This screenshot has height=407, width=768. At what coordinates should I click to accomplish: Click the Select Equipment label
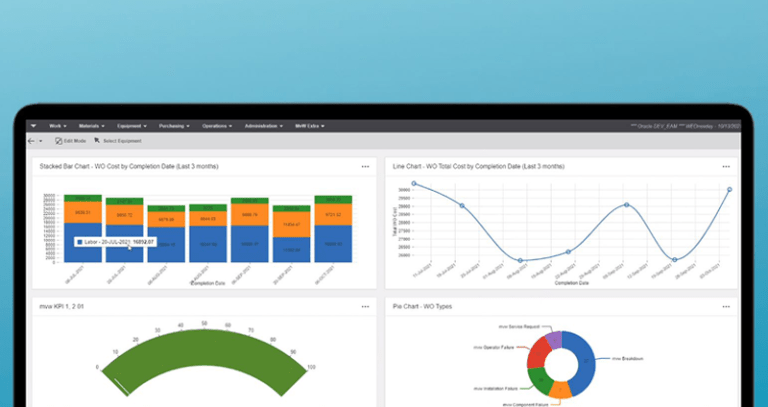[x=122, y=141]
